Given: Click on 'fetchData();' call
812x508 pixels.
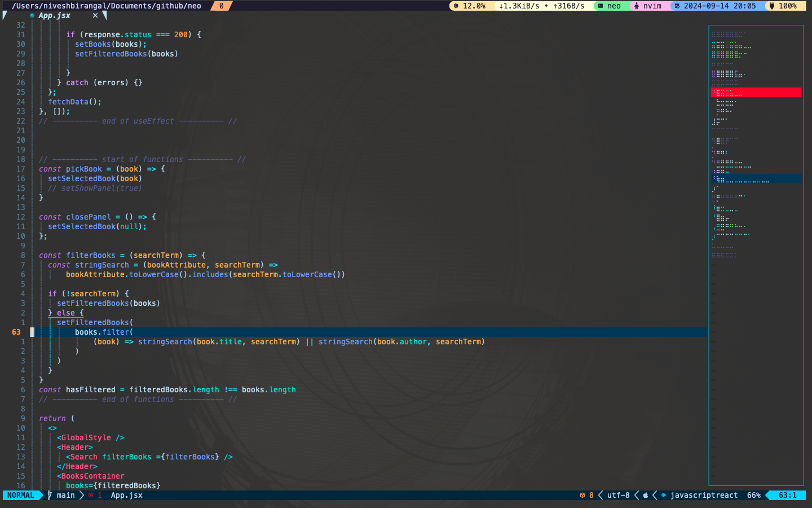Looking at the screenshot, I should 75,102.
